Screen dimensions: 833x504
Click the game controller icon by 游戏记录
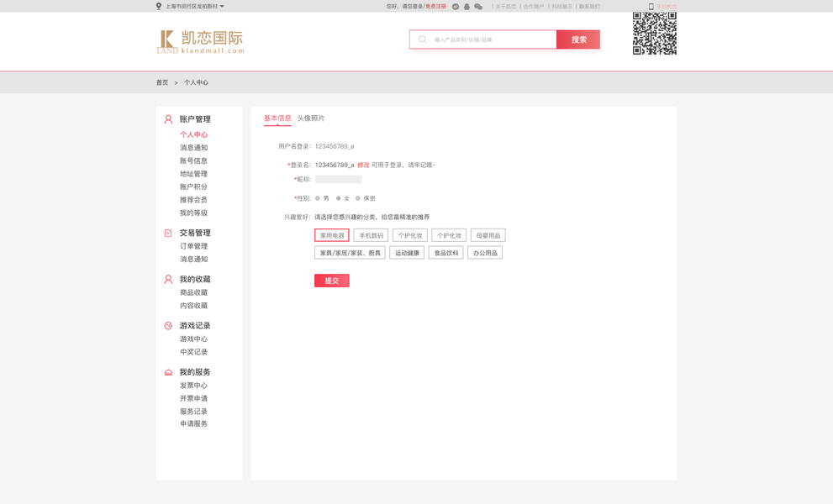tap(167, 324)
